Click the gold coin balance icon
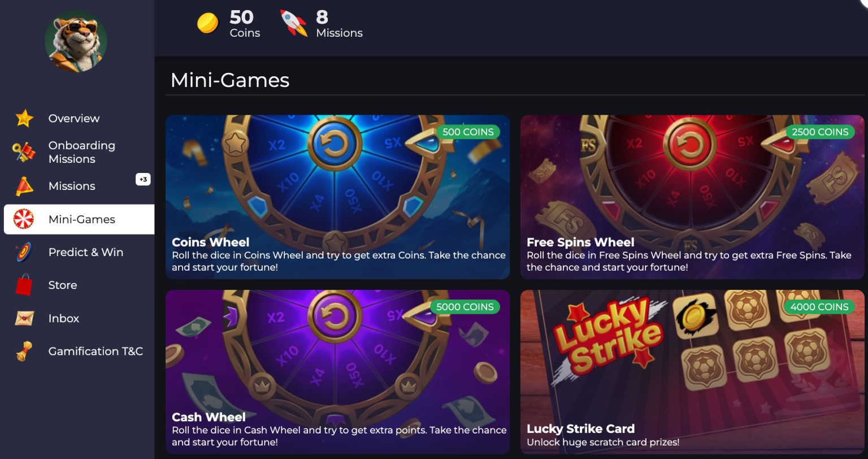The image size is (868, 459). click(x=207, y=23)
